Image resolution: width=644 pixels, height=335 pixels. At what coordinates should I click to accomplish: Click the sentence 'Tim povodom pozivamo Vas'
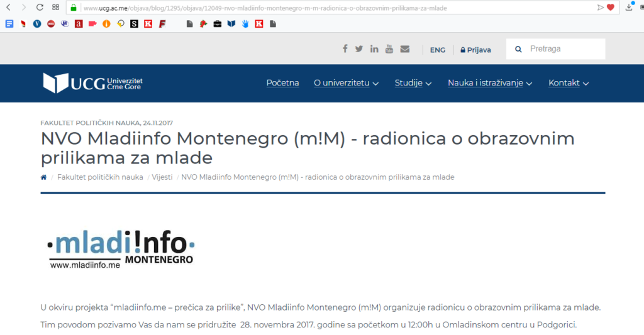tap(308, 325)
